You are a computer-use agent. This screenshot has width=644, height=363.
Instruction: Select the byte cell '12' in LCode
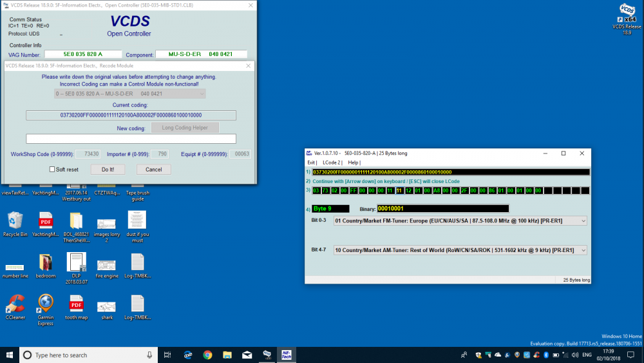(x=409, y=191)
